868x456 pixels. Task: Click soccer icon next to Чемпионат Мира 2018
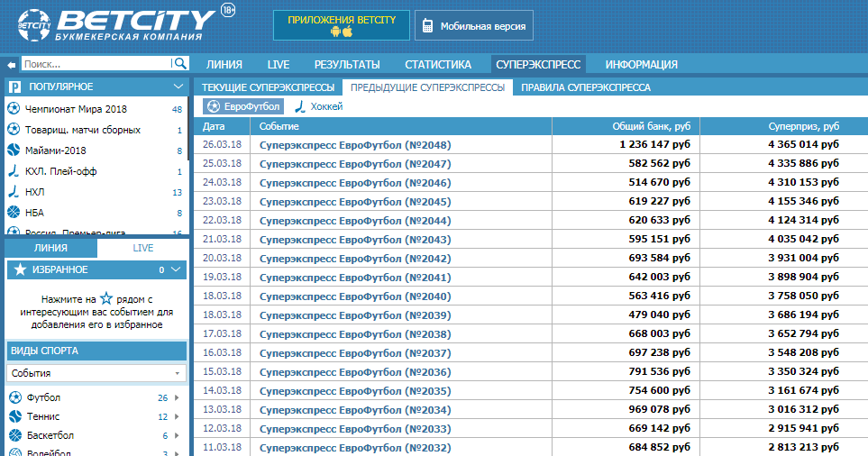click(14, 109)
